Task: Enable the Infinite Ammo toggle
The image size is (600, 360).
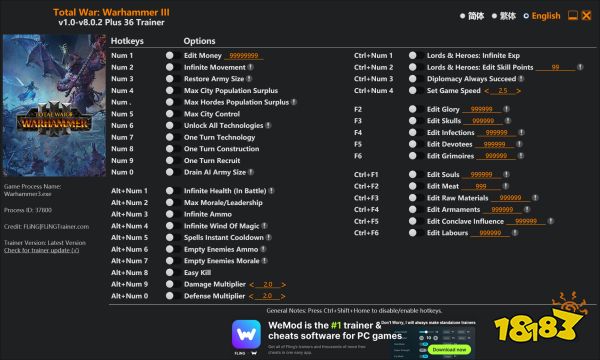Action: point(170,214)
